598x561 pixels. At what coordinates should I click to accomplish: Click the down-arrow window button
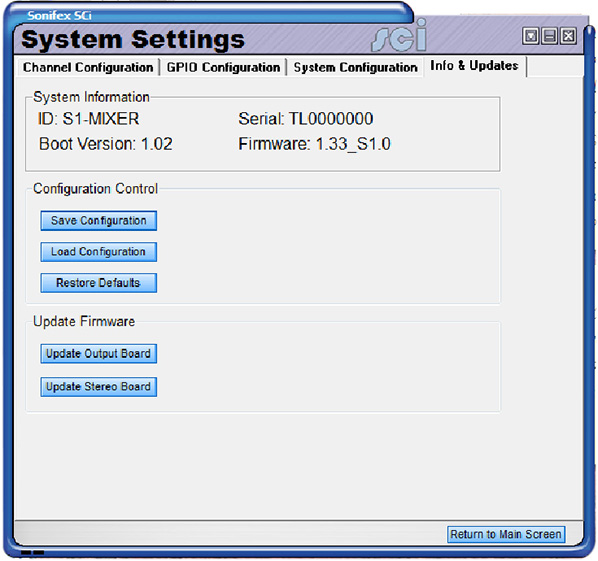coord(530,36)
